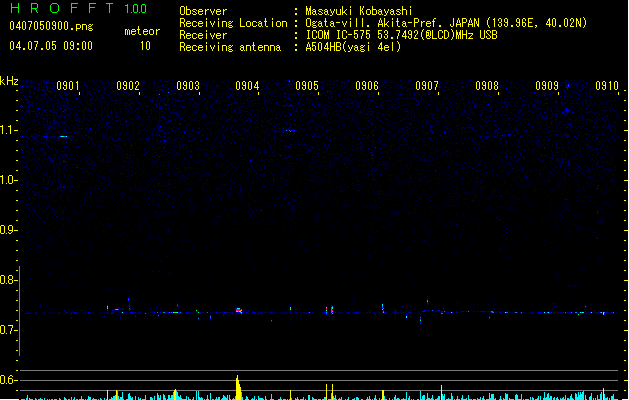The height and width of the screenshot is (400, 629).
Task: Click the Receiver field label
Action: [203, 35]
